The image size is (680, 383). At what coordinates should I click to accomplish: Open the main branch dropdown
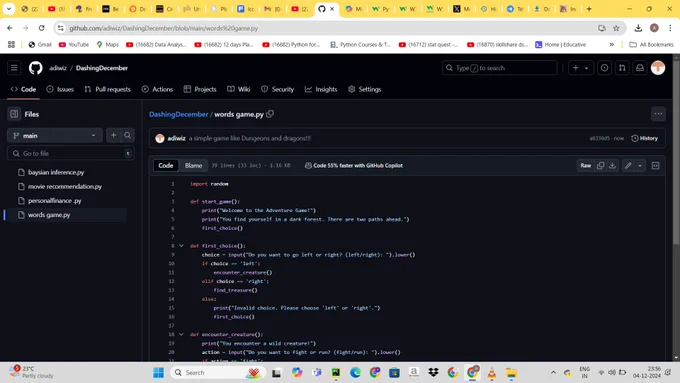[x=55, y=135]
